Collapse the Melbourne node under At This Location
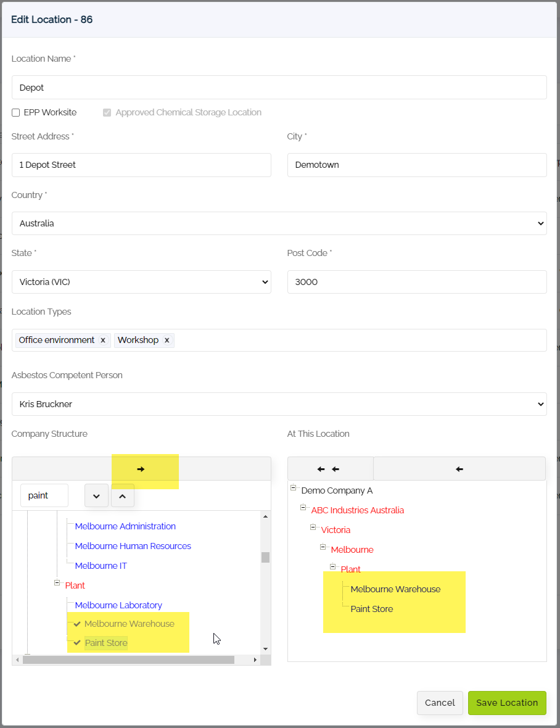Screen dimensions: 560x728 tap(323, 547)
